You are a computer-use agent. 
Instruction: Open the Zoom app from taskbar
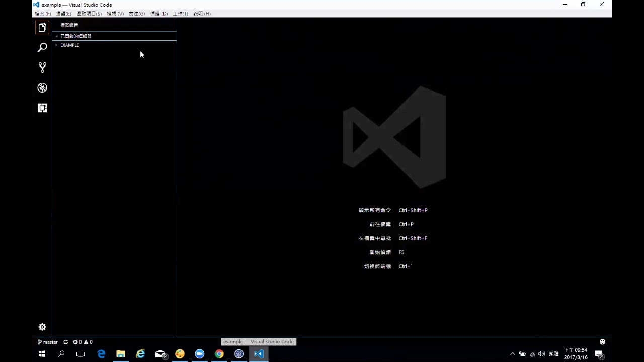pyautogui.click(x=200, y=354)
